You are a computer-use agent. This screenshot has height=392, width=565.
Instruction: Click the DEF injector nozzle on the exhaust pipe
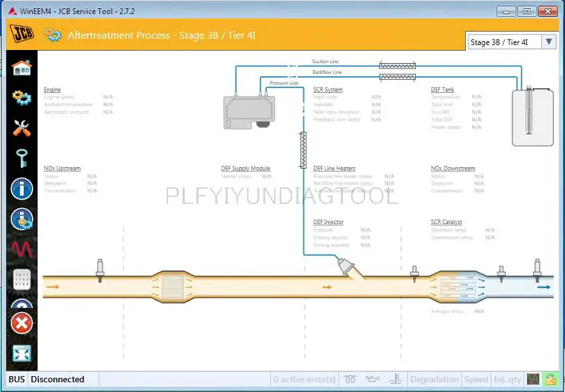346,268
